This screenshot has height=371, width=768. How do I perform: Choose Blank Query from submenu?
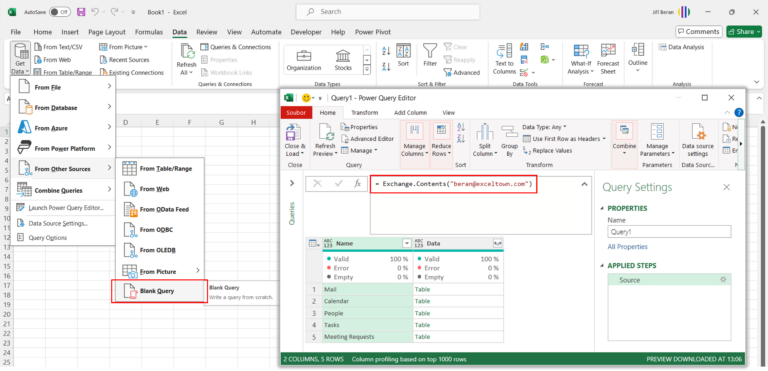coord(160,291)
